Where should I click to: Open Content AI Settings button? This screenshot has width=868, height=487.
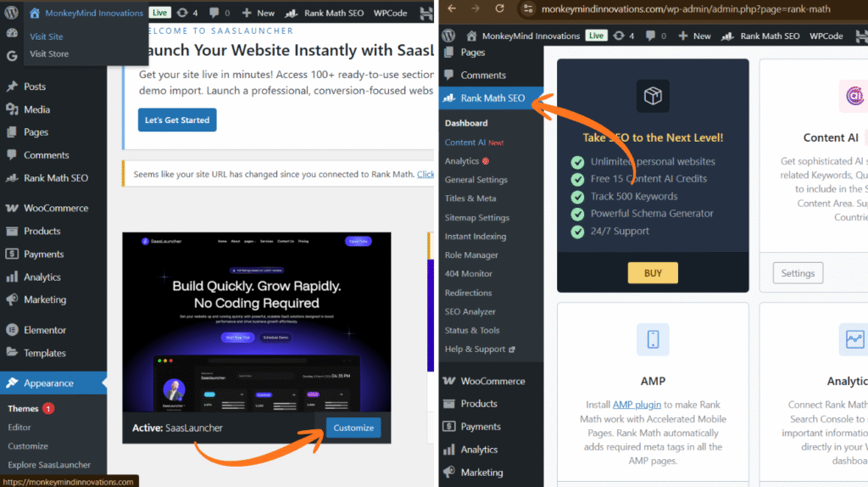(798, 273)
